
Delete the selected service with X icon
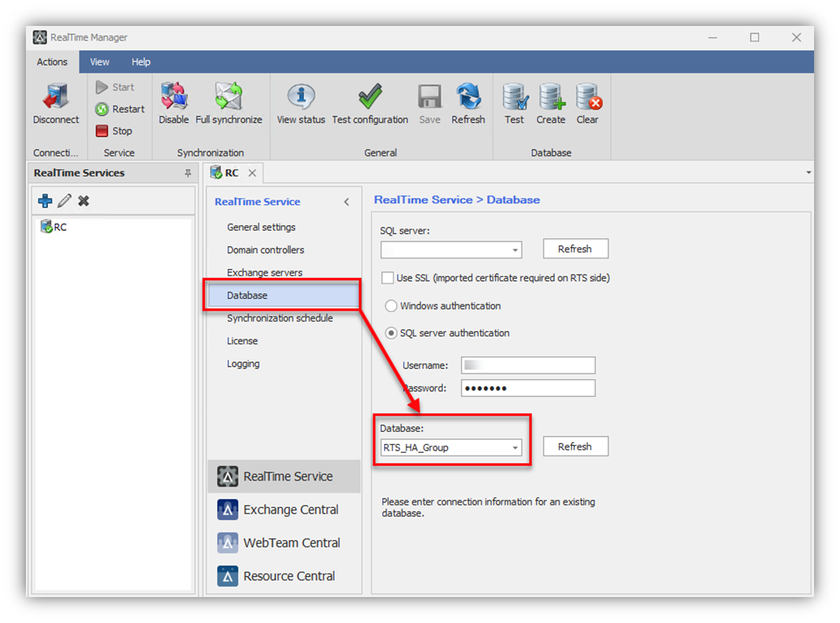83,201
